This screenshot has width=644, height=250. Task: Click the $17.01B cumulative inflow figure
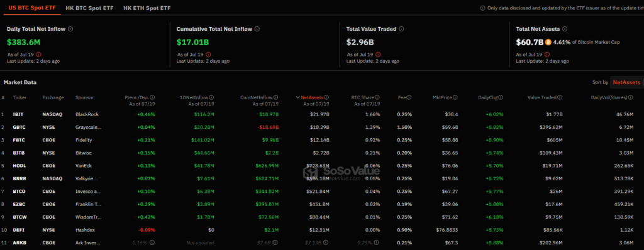(192, 42)
